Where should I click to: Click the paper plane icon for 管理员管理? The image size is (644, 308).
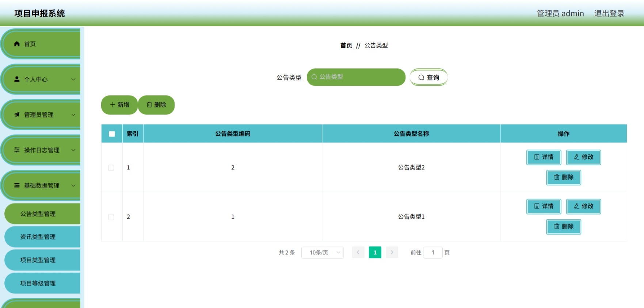pyautogui.click(x=17, y=115)
